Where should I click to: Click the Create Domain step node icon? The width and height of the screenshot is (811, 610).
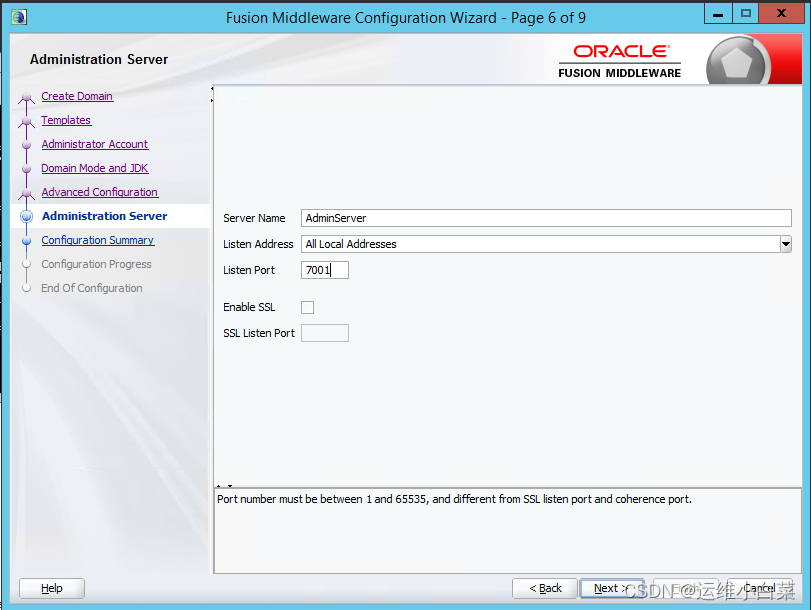(26, 97)
